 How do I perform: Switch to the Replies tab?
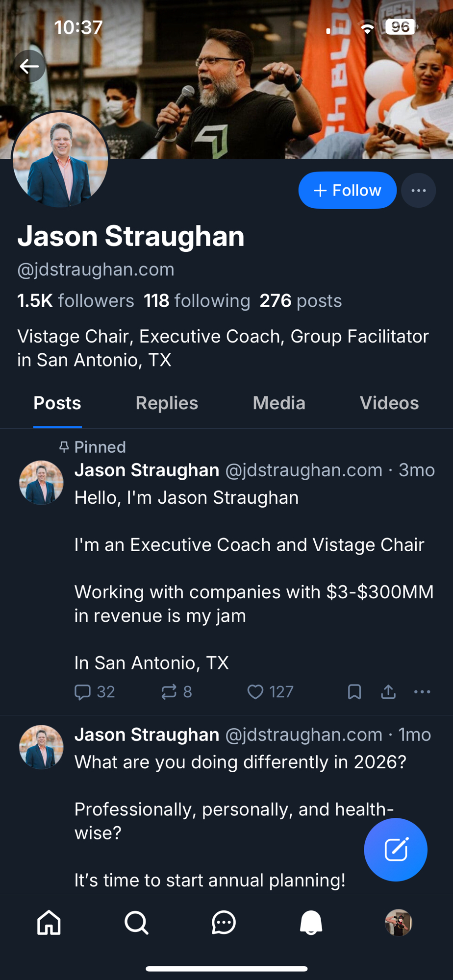[x=167, y=403]
